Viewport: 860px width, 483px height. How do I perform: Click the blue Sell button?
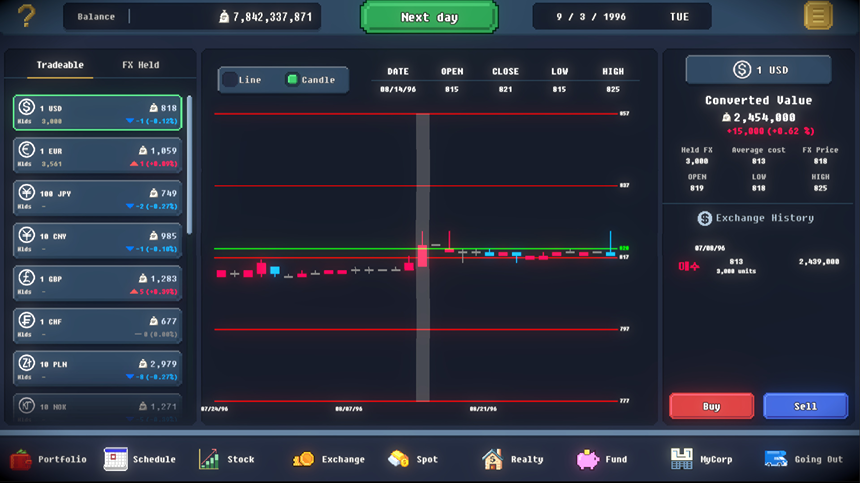(805, 406)
